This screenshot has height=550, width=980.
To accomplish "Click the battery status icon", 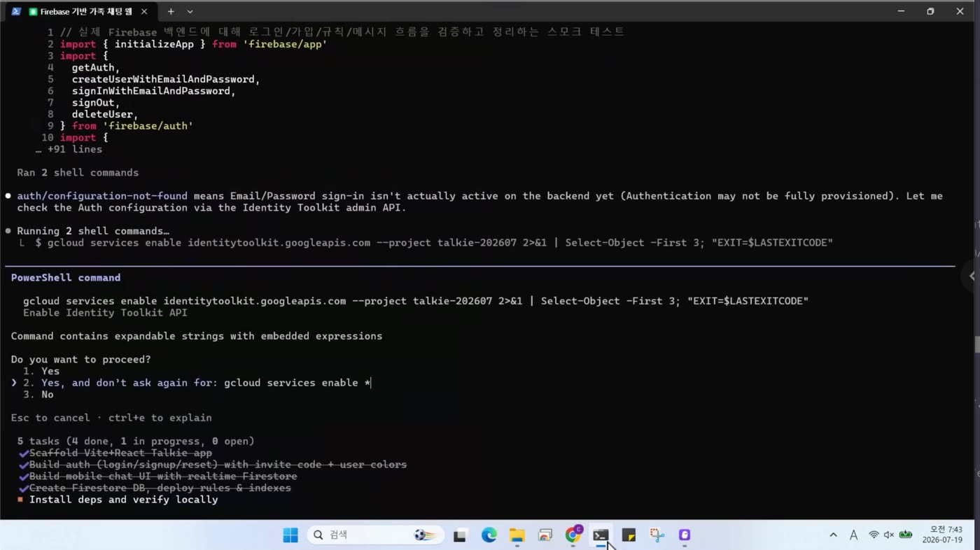I will pos(906,535).
